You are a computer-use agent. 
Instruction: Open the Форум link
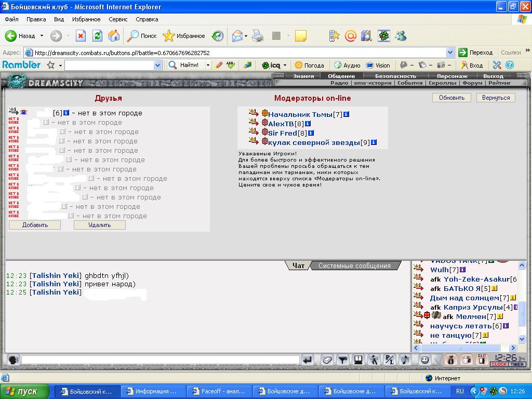tap(472, 83)
